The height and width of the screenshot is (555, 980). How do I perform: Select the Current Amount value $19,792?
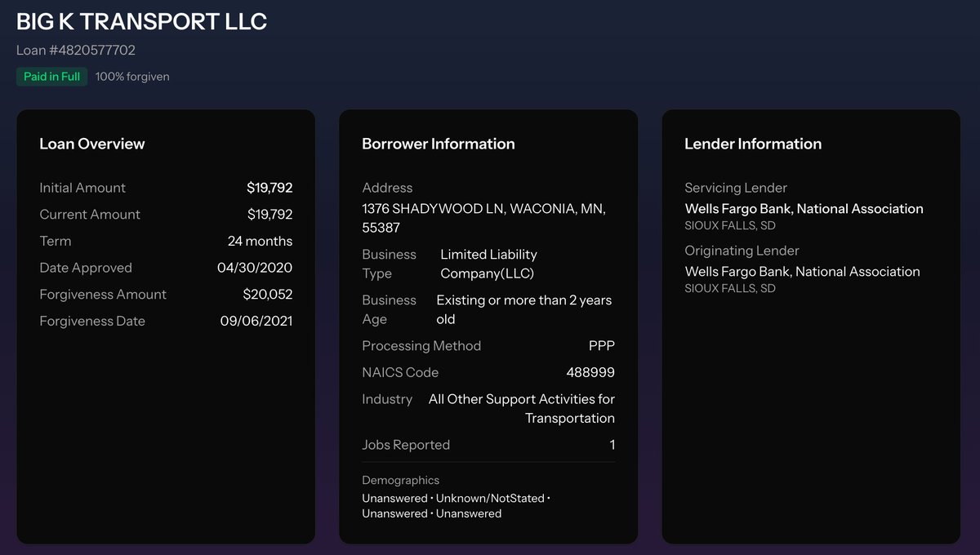tap(269, 215)
